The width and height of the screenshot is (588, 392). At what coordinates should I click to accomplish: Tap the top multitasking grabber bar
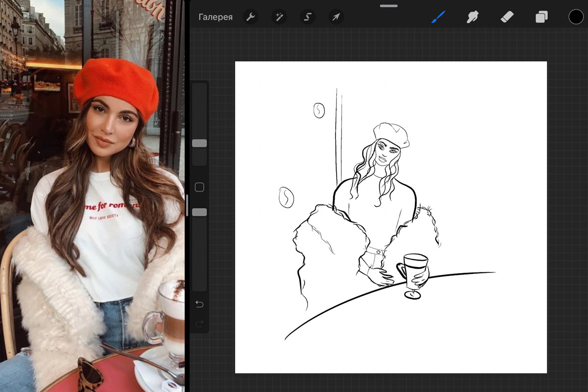[389, 6]
